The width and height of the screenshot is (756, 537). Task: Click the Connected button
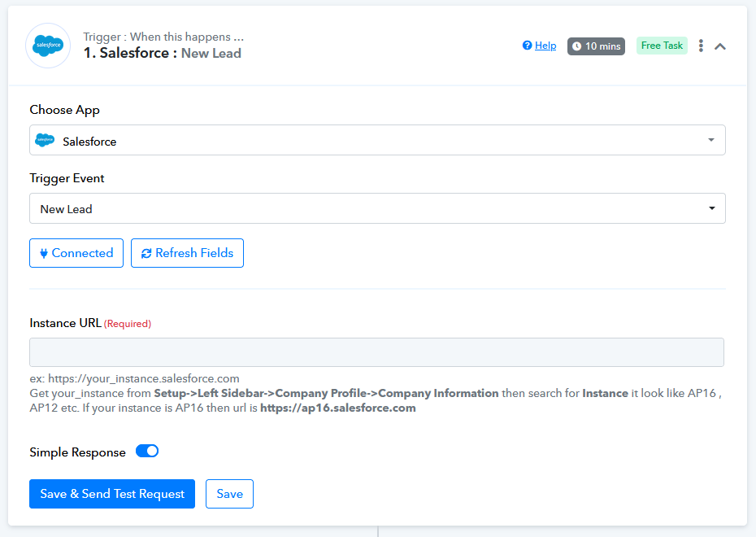click(x=76, y=253)
